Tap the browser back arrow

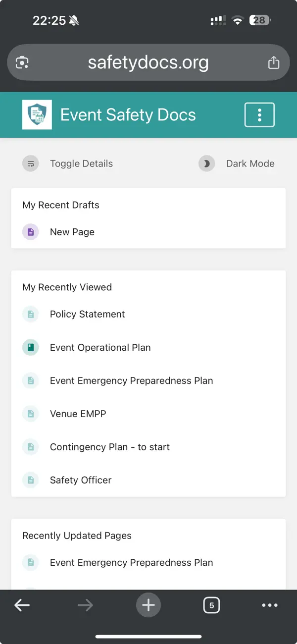22,605
